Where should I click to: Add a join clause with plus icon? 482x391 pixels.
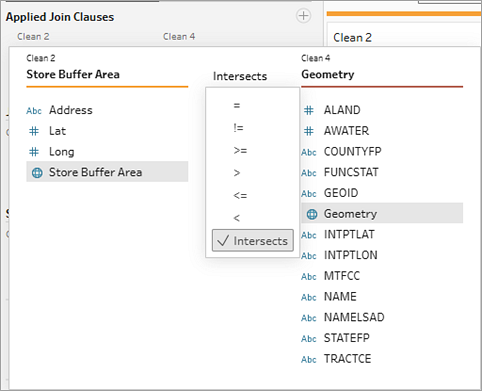[303, 16]
